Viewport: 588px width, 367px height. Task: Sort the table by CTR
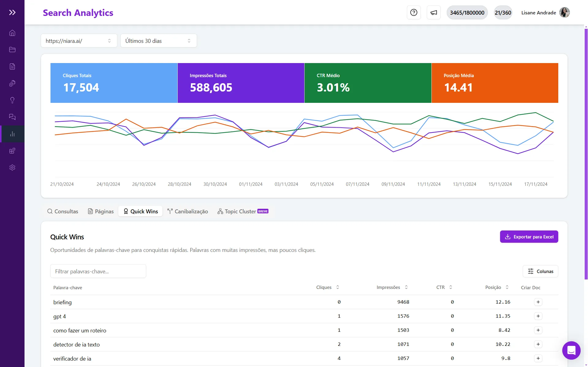[444, 287]
